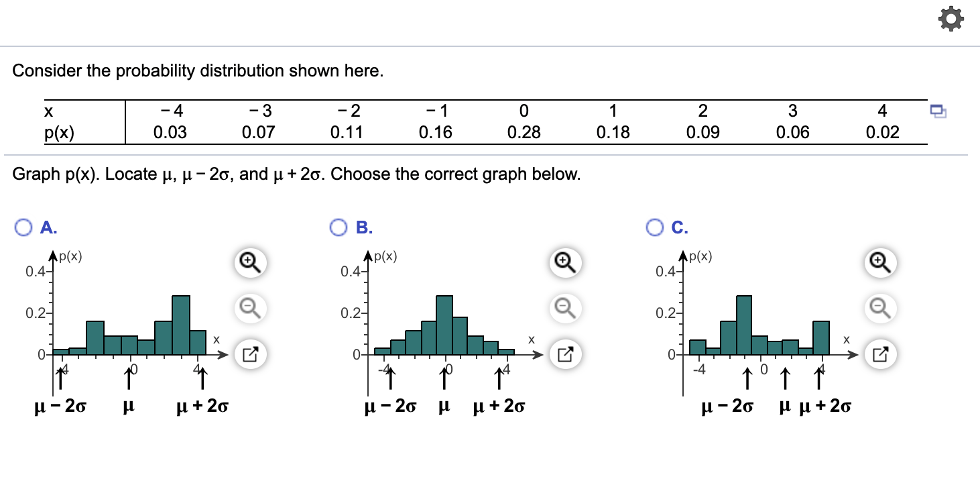Zoom in on graph C using the magnifier
Viewport: 980px width, 483px height.
tap(880, 262)
